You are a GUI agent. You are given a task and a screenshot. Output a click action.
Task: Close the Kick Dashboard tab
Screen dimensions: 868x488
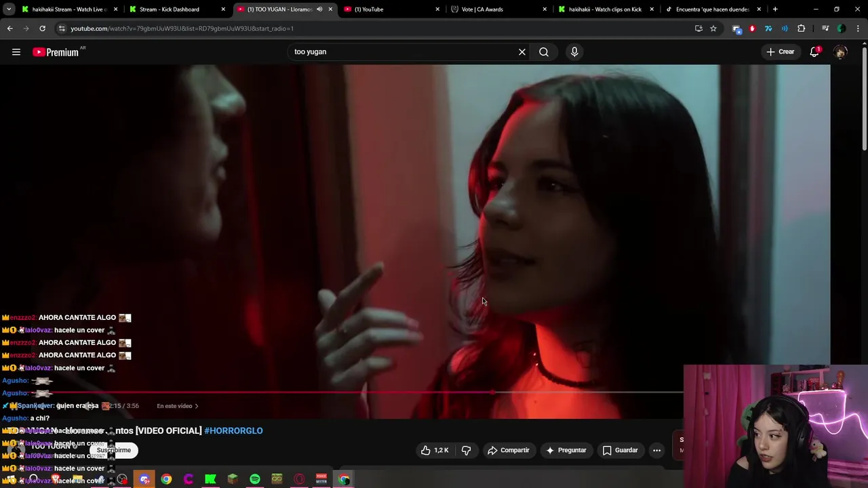point(223,9)
